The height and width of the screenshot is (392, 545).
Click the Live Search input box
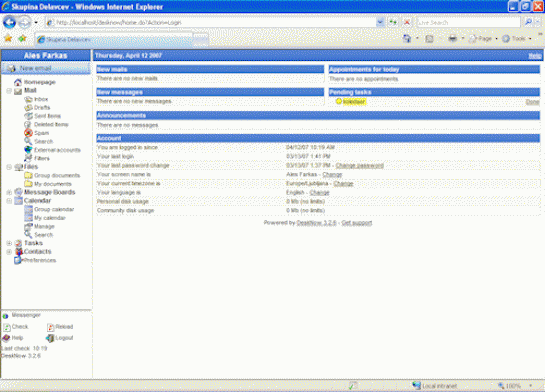point(469,23)
